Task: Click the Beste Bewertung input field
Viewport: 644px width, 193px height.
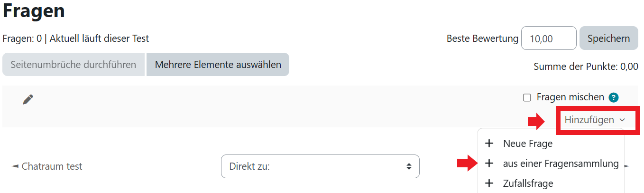Action: (548, 39)
